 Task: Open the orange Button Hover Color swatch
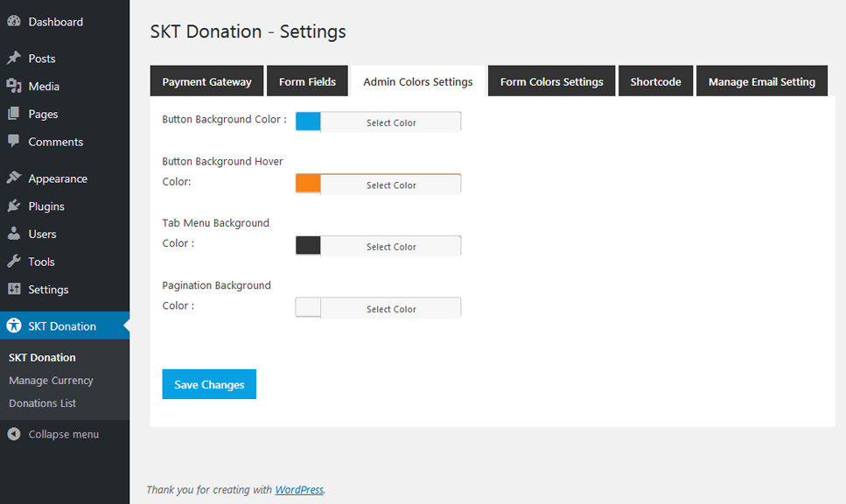(309, 185)
